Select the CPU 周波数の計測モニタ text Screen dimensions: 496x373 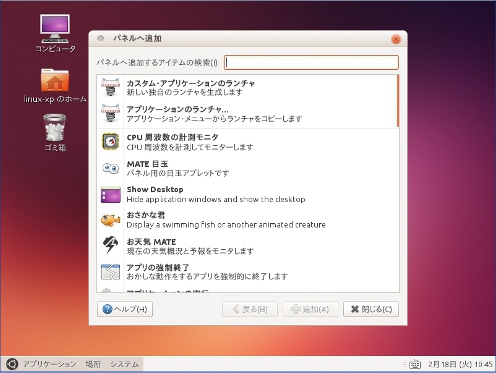(173, 137)
